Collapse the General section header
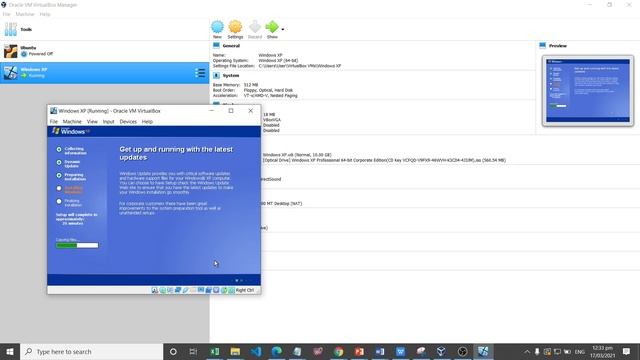 tap(231, 46)
